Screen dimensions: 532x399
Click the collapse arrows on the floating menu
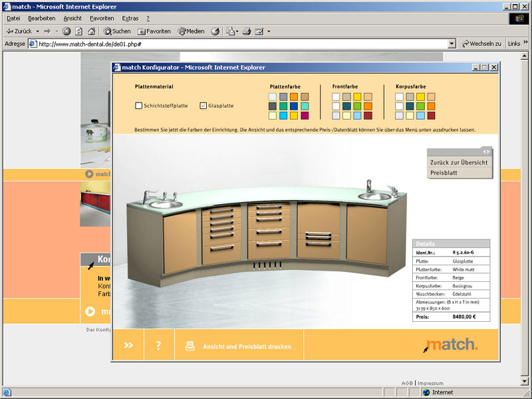(486, 152)
